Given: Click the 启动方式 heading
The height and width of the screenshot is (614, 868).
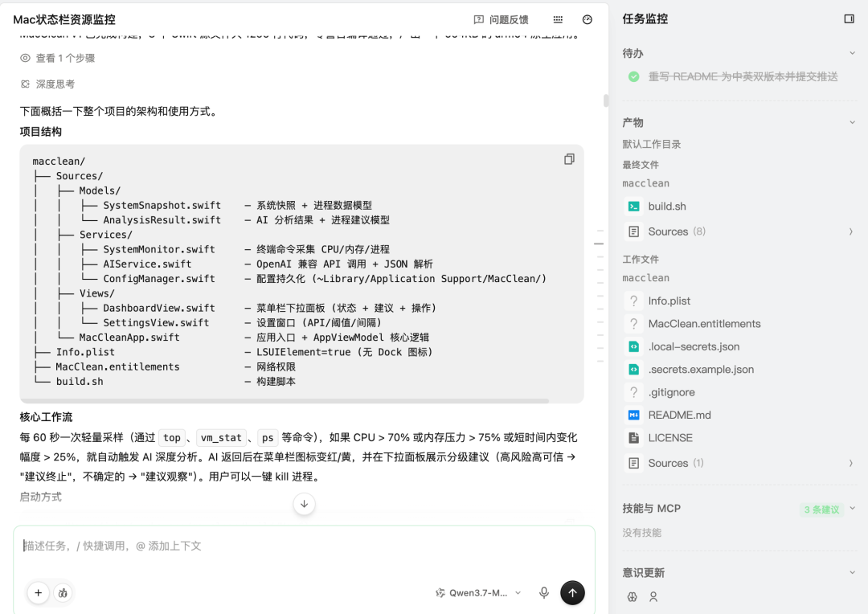Looking at the screenshot, I should pos(40,497).
